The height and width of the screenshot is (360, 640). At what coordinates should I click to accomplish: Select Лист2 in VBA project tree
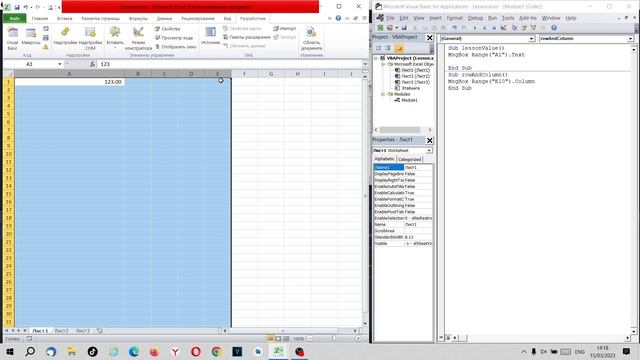click(x=415, y=76)
